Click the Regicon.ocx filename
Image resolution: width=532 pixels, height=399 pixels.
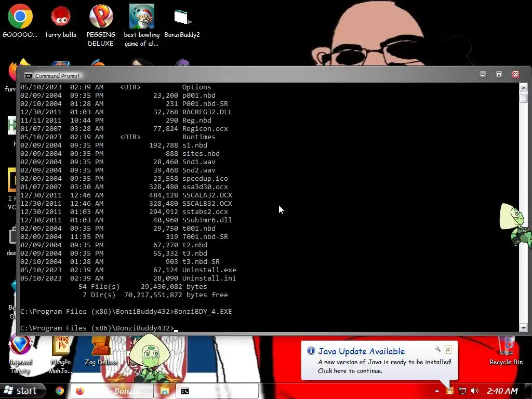205,129
